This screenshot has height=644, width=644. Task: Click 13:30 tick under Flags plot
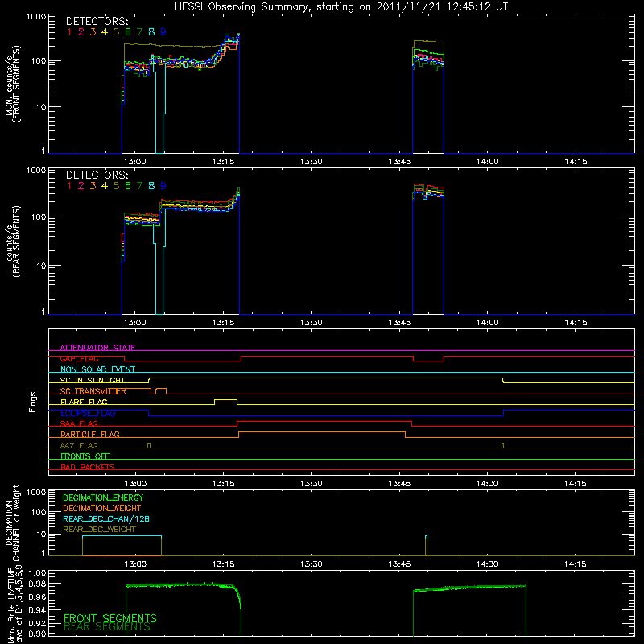pos(311,484)
